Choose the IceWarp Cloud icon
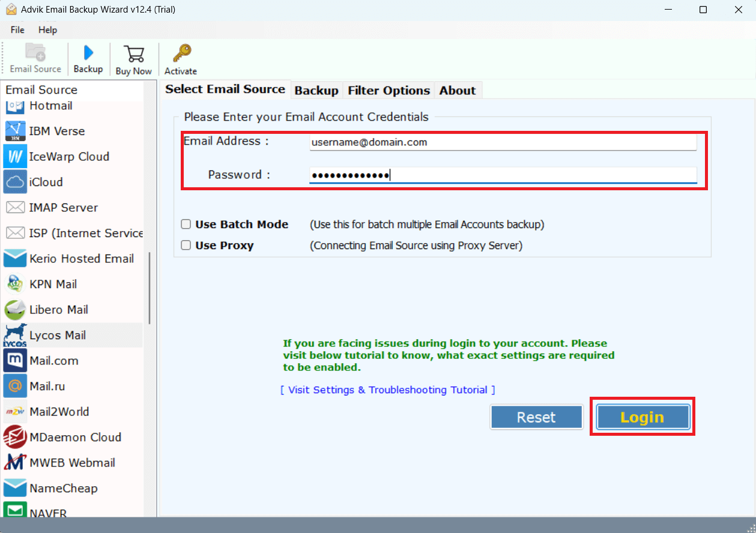Screen dimensions: 756x533 [x=15, y=157]
